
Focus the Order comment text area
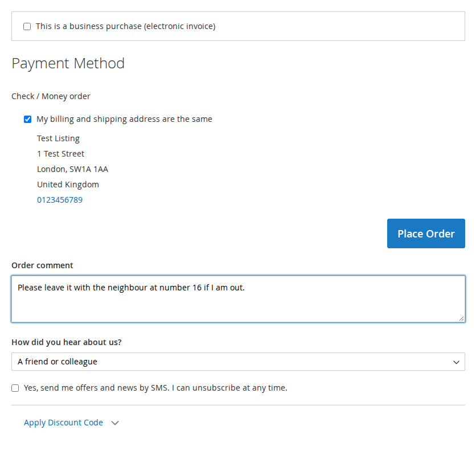click(238, 299)
